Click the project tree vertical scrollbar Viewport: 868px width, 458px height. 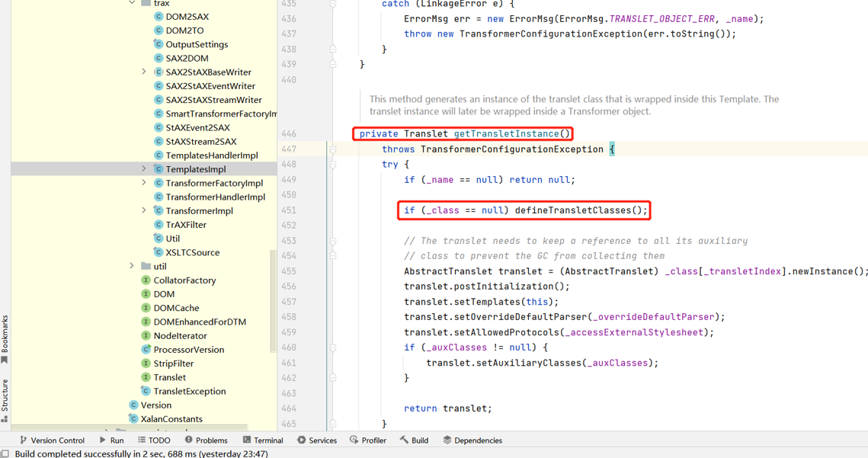(273, 301)
